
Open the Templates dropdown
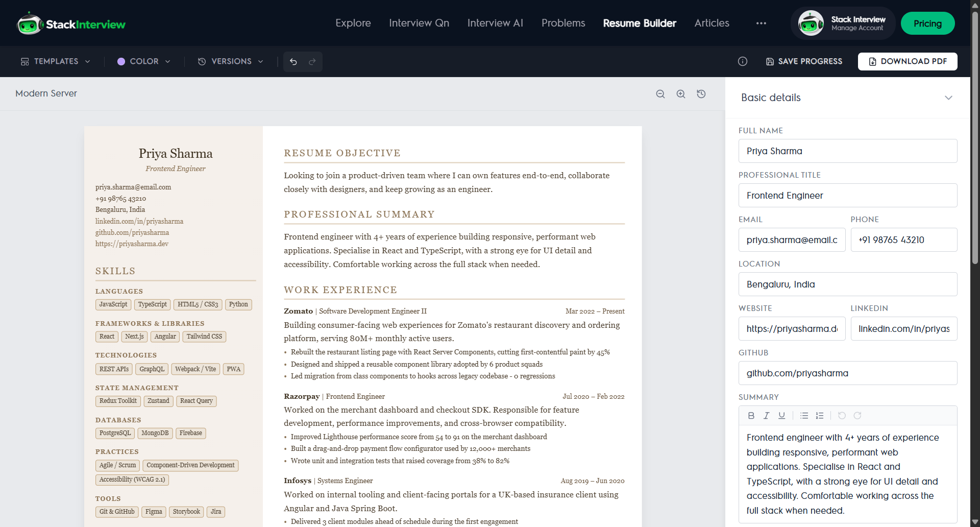56,61
